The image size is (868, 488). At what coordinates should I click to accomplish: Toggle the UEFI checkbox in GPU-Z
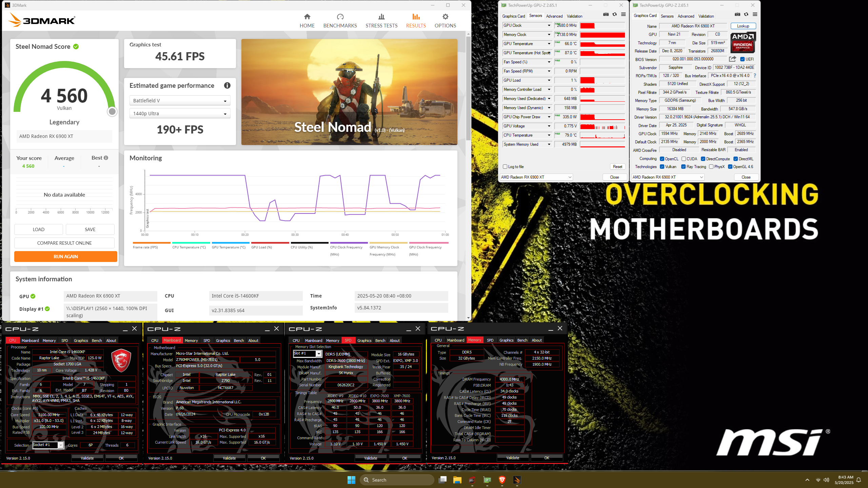(742, 59)
